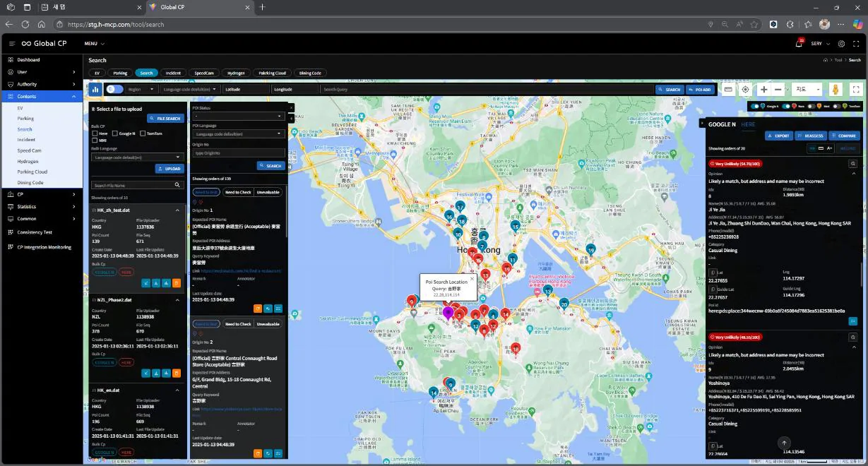
Task: Center map using the locate target icon
Action: click(x=745, y=90)
